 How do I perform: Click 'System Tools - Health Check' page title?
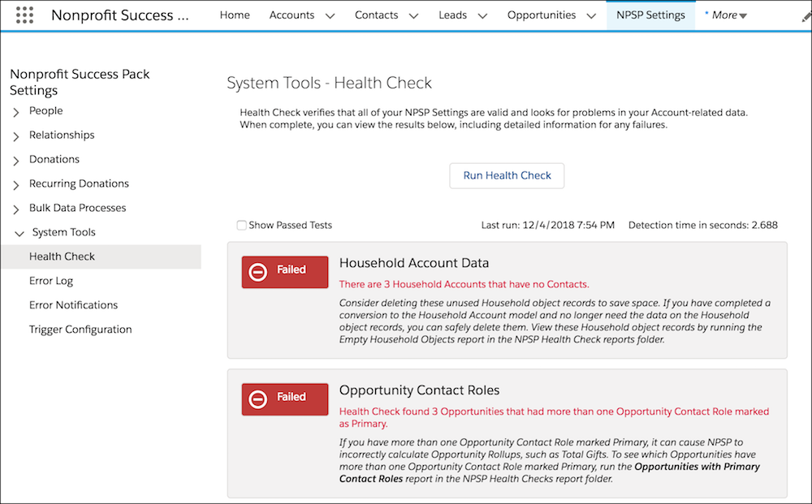pos(330,83)
